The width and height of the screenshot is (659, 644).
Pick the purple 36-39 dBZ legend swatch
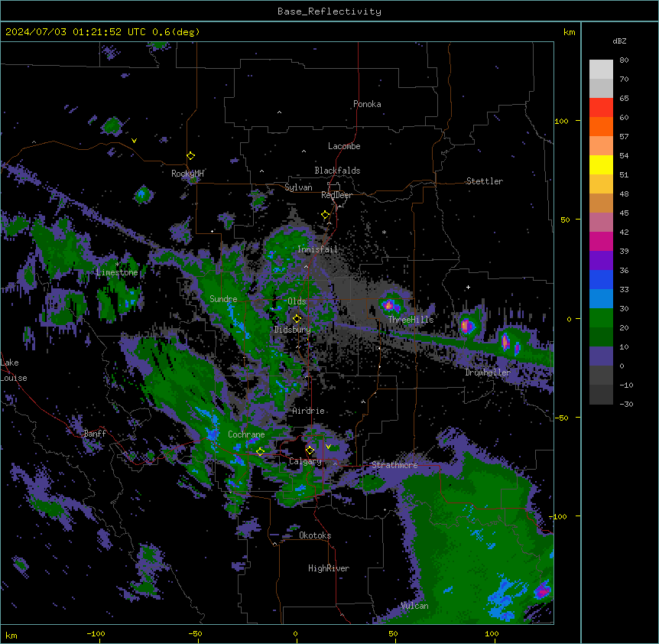click(601, 260)
